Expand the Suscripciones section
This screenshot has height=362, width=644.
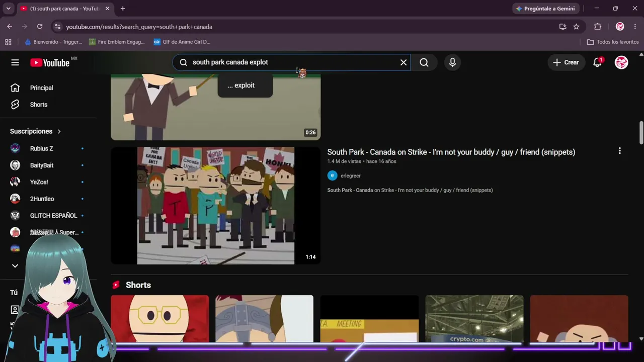(x=35, y=131)
